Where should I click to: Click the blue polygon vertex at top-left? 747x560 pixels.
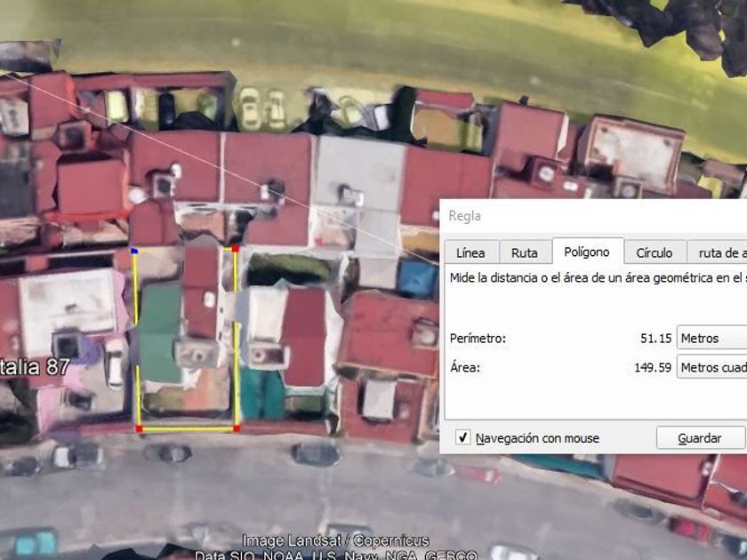coord(134,250)
